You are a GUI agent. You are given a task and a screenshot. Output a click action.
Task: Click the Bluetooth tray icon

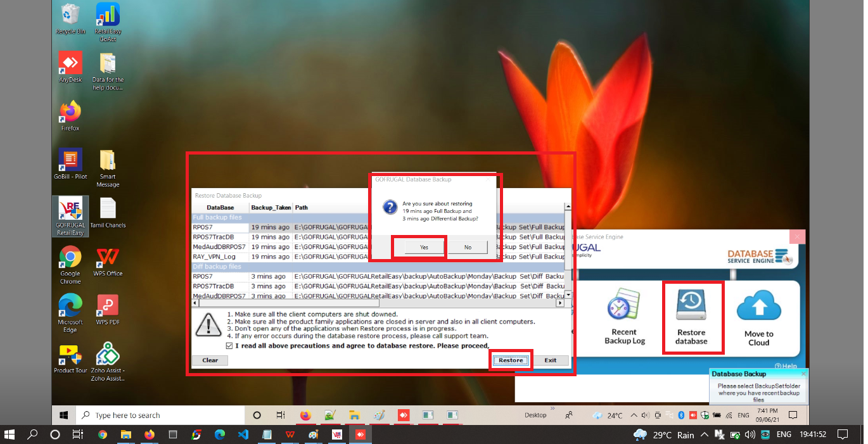(x=681, y=415)
